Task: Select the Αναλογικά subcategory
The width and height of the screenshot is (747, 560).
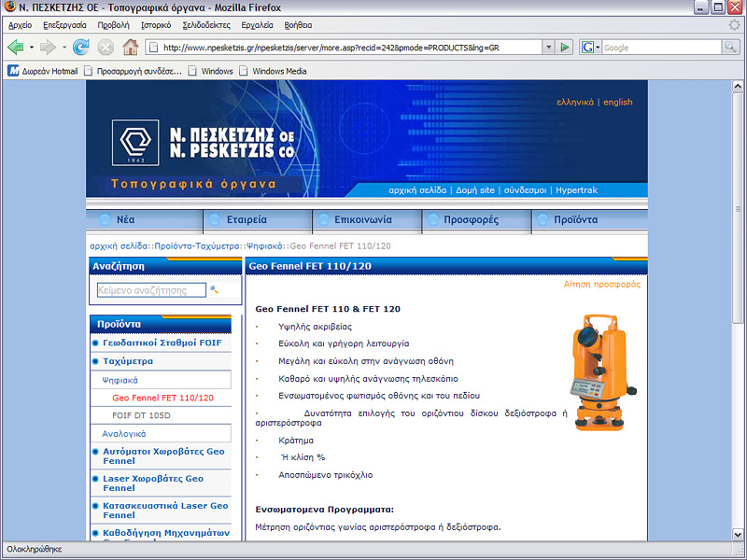Action: 124,434
